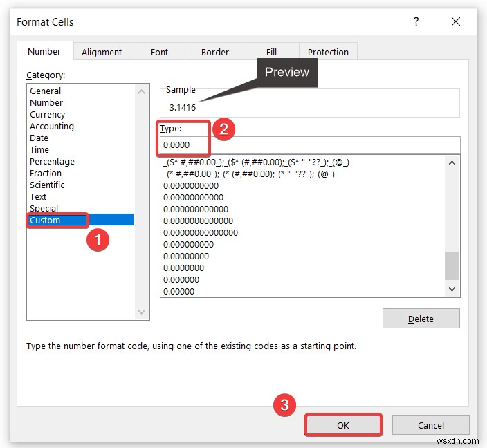Switch to the Border tab
The image size is (487, 448).
215,52
